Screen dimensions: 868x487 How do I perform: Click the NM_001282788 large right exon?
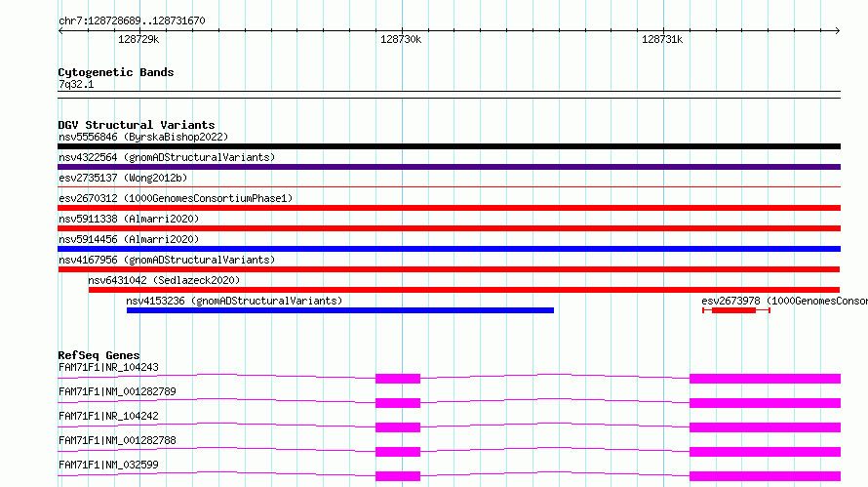point(765,452)
